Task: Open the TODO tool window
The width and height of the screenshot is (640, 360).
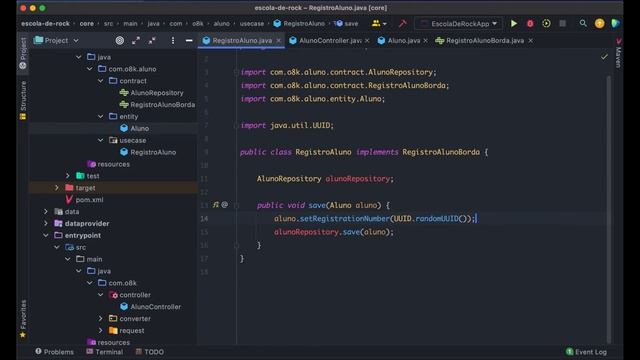Action: pos(150,351)
